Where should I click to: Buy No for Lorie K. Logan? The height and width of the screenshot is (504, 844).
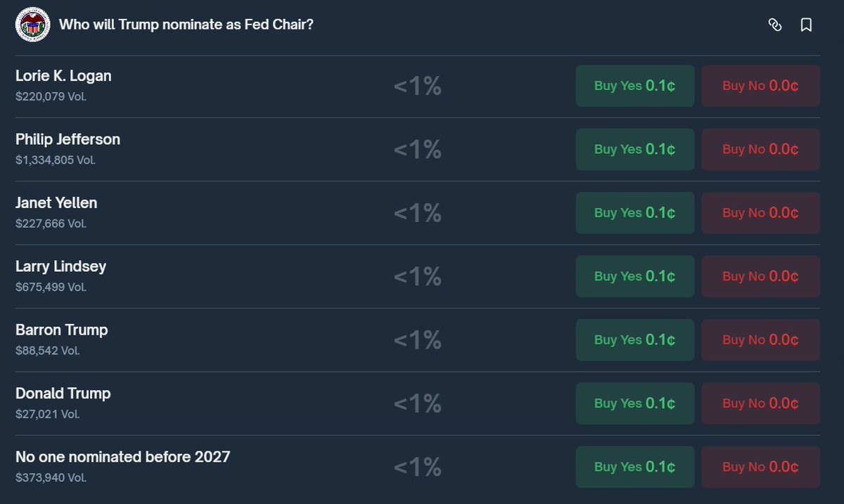[x=760, y=86]
